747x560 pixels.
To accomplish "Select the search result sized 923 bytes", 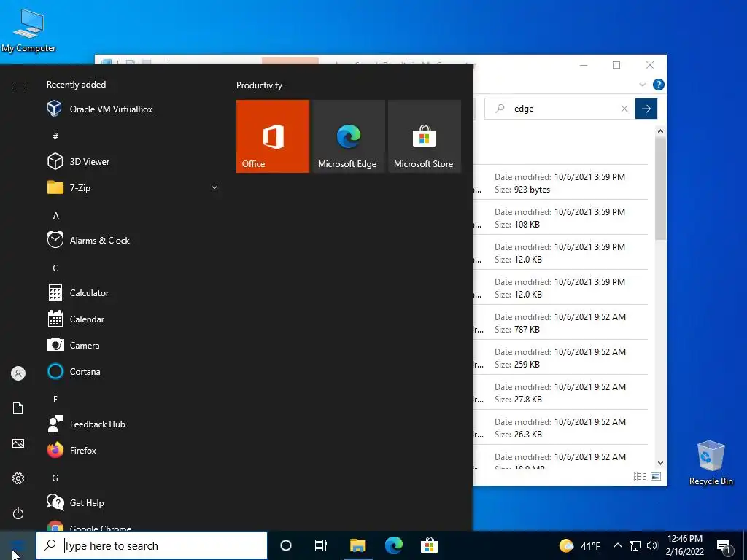I will pos(560,183).
